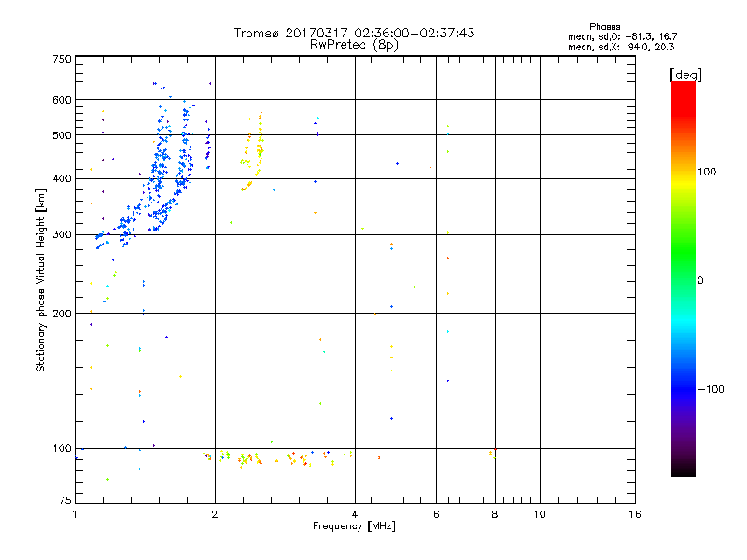Click the x-axis label '1'
Screen dimensions: 747x560
[x=75, y=514]
